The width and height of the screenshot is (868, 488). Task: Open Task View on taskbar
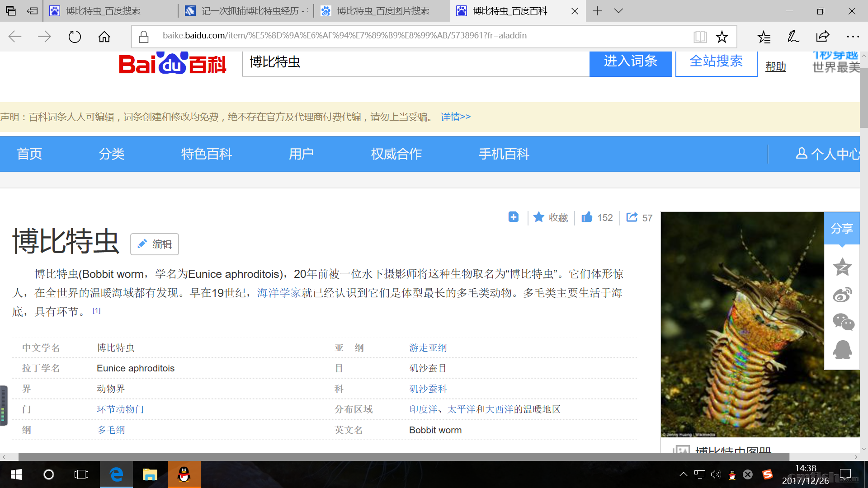click(x=81, y=474)
